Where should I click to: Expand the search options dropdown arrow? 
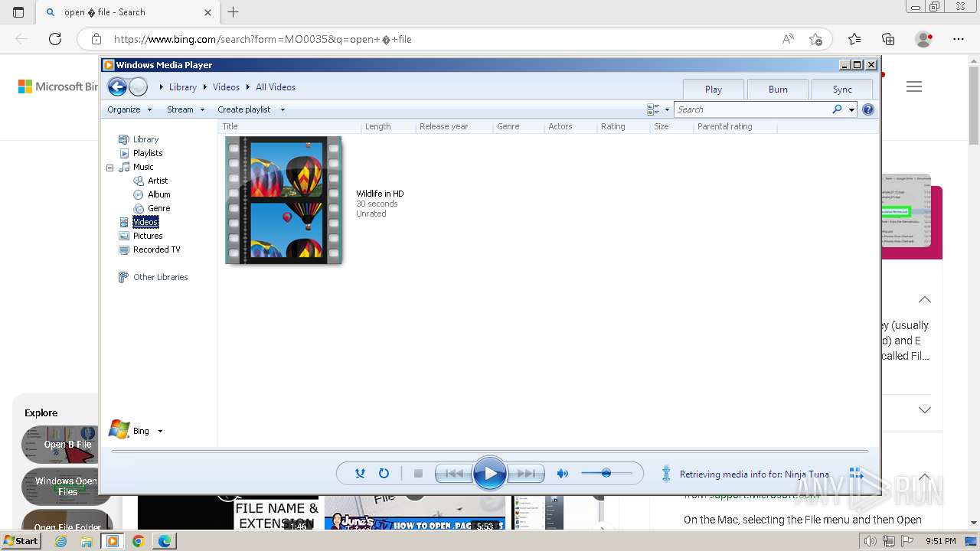(851, 109)
